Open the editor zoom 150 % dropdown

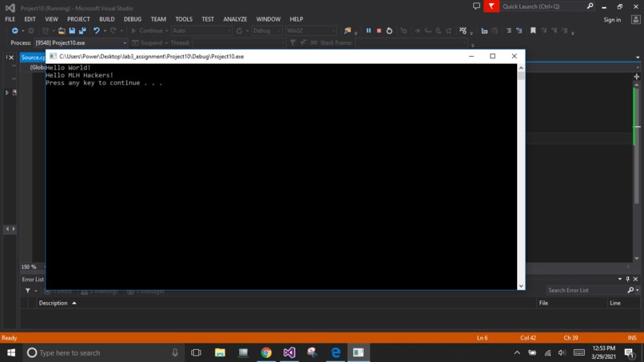coord(33,267)
